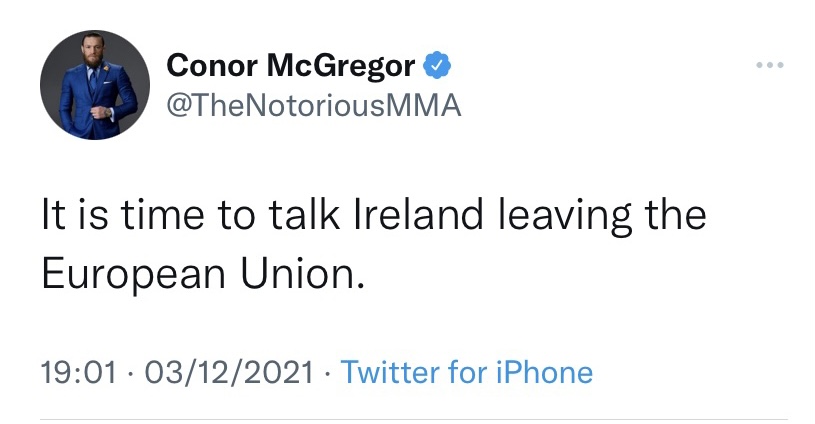This screenshot has height=424, width=815.
Task: Open the tweet's three-dot more options menu
Action: (770, 67)
